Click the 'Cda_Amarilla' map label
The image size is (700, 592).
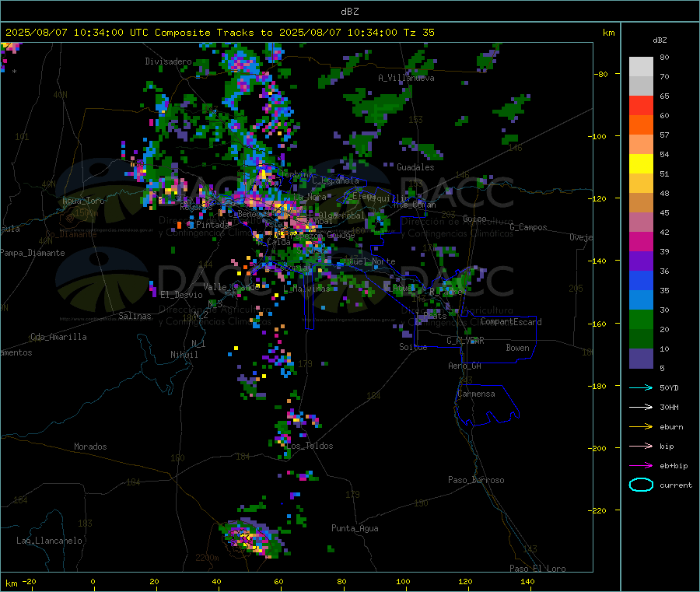tap(58, 337)
